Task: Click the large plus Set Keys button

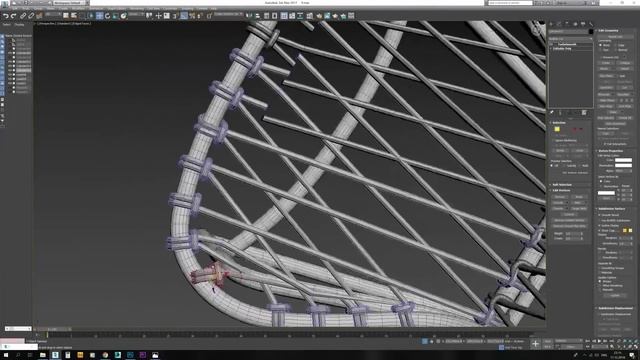Action: point(535,344)
